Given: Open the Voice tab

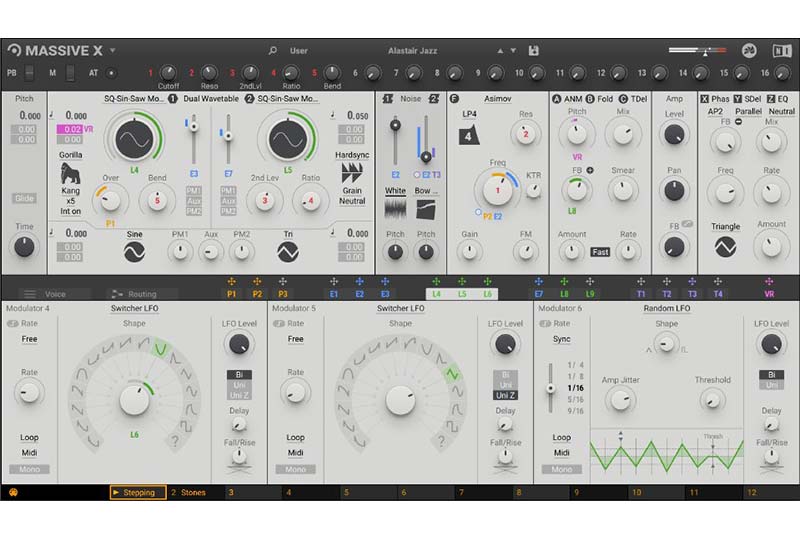Looking at the screenshot, I should point(55,294).
